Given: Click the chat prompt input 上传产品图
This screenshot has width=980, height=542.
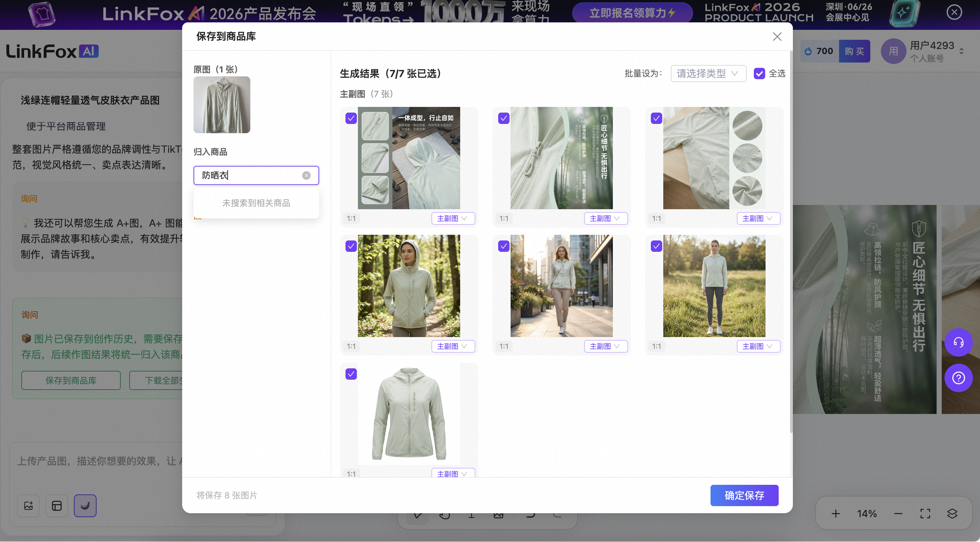Looking at the screenshot, I should pos(100,461).
